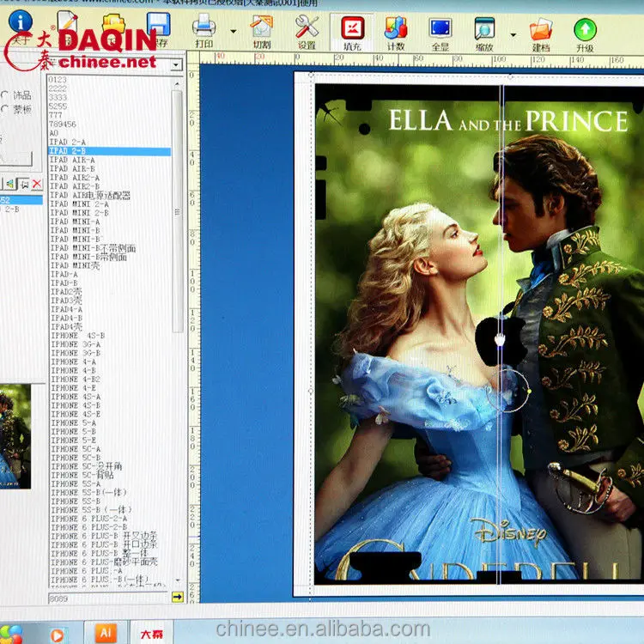The height and width of the screenshot is (644, 644).
Task: Select the 切割 (Cut) tool icon
Action: tap(261, 29)
